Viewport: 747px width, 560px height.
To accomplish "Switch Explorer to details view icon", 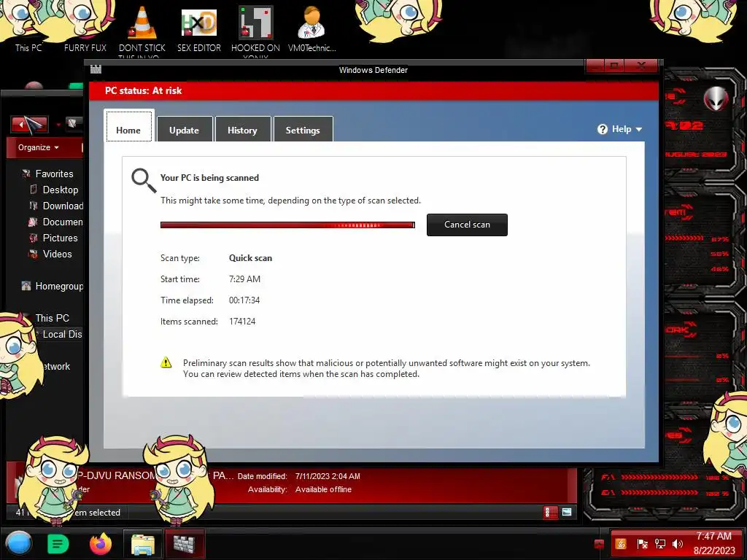I will [550, 513].
